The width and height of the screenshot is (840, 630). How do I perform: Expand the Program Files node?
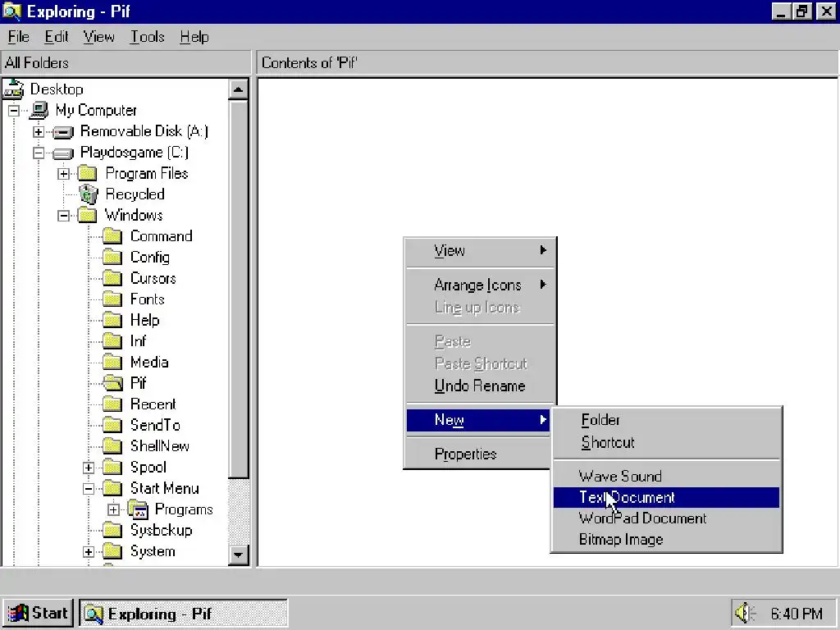tap(64, 174)
